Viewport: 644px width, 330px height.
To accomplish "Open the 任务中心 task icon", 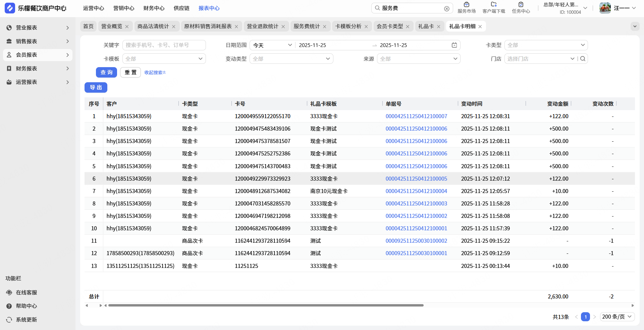I will click(x=521, y=5).
